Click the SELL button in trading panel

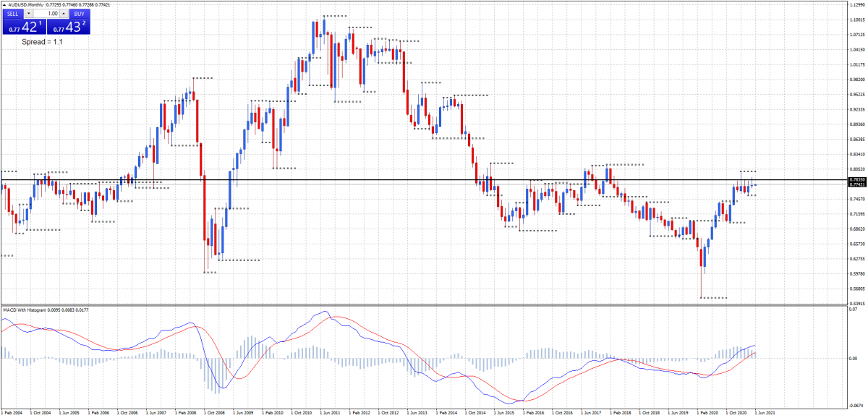tap(14, 14)
